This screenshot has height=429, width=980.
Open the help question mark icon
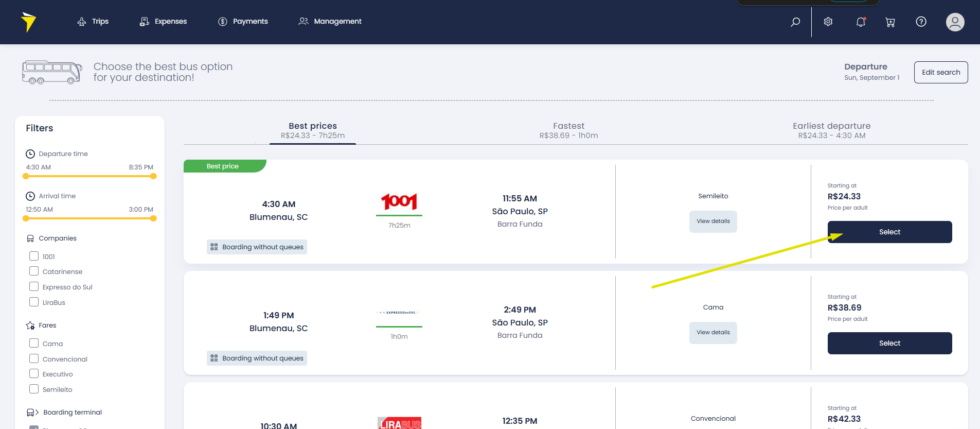[921, 22]
